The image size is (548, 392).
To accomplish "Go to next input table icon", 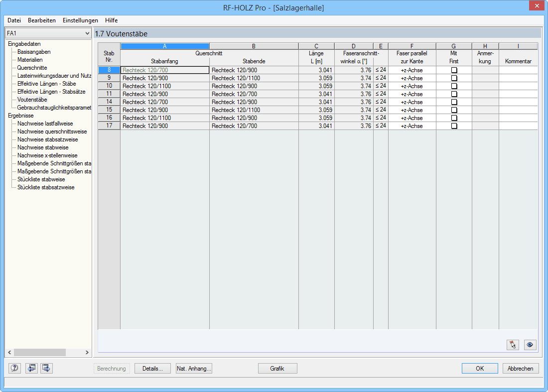I will pyautogui.click(x=46, y=368).
